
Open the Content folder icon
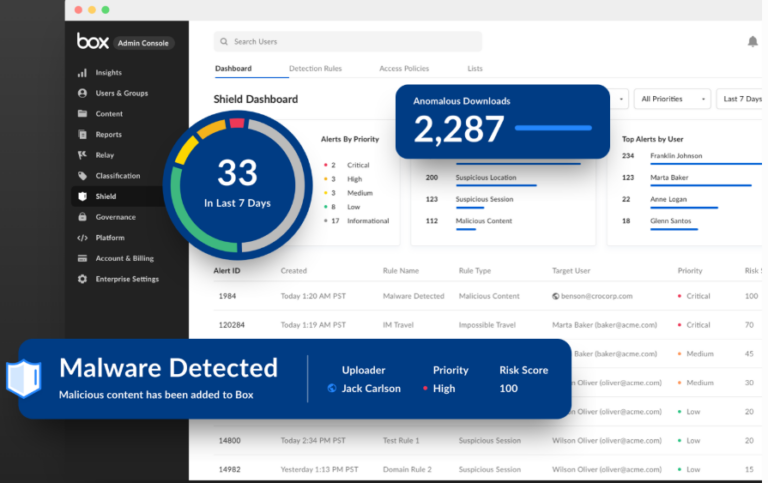(x=82, y=114)
